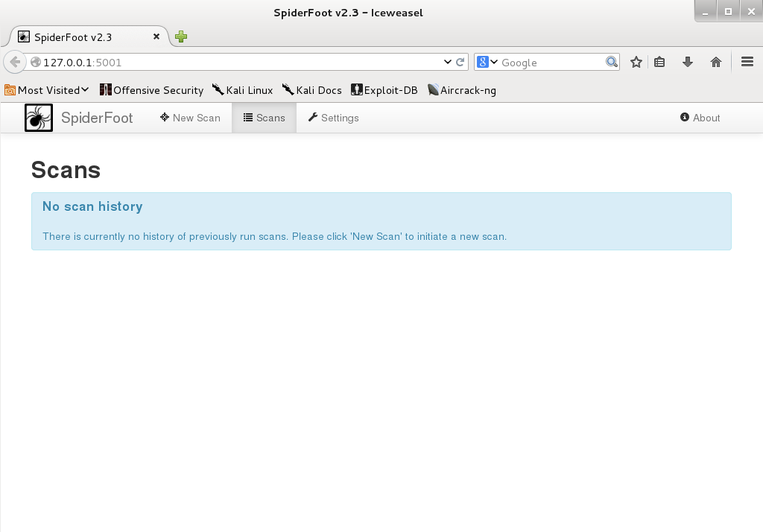Open the Iceweasel hamburger menu
Viewport: 763px width, 532px height.
[x=747, y=63]
